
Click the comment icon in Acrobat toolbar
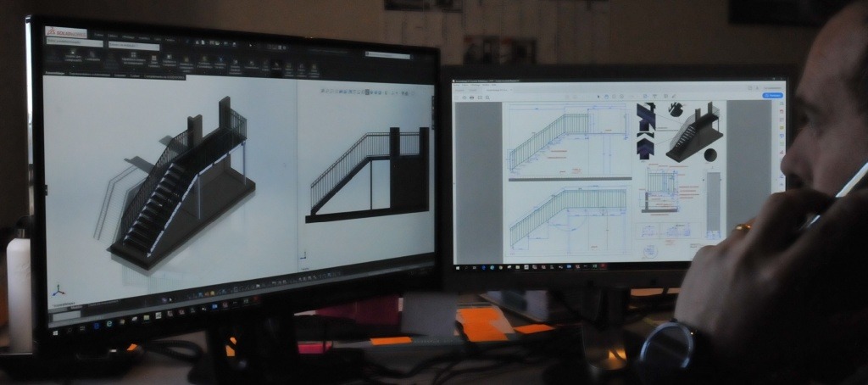click(x=665, y=96)
